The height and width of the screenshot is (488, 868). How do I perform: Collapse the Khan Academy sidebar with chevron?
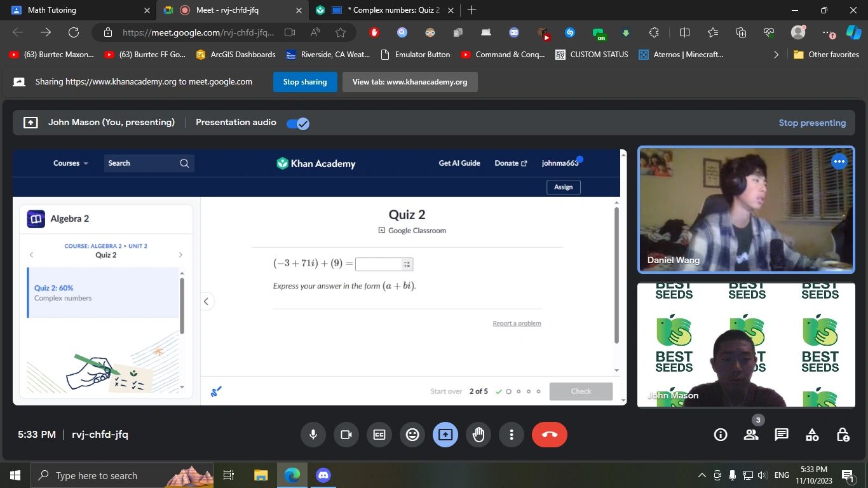pos(206,301)
